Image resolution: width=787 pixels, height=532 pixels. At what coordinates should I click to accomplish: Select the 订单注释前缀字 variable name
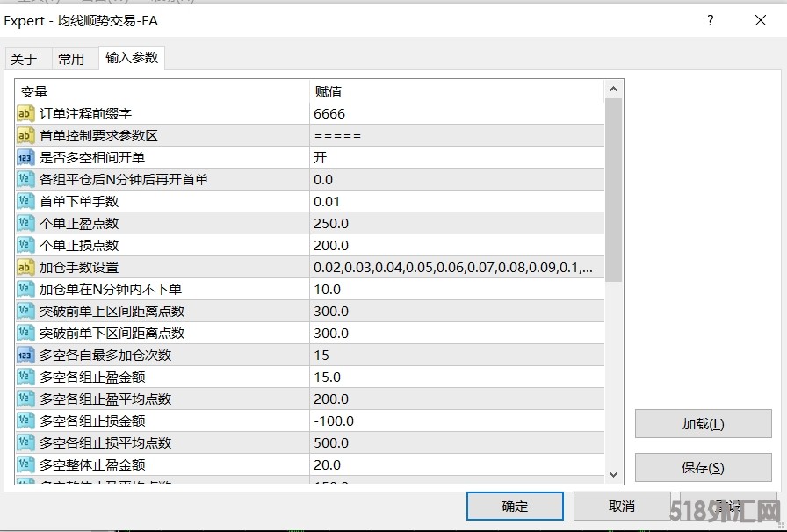coord(86,114)
